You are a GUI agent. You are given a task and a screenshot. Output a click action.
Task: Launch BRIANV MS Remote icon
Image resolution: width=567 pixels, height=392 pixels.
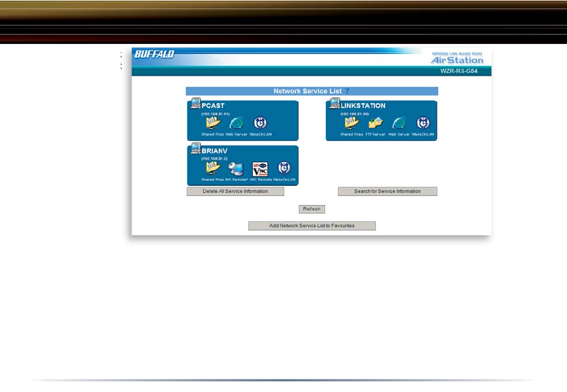tap(236, 169)
